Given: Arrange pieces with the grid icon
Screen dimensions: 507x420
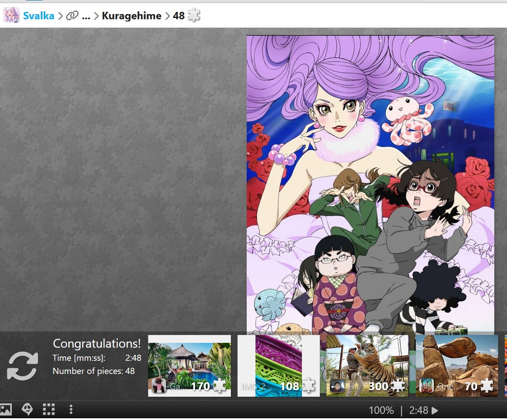Looking at the screenshot, I should 49,409.
